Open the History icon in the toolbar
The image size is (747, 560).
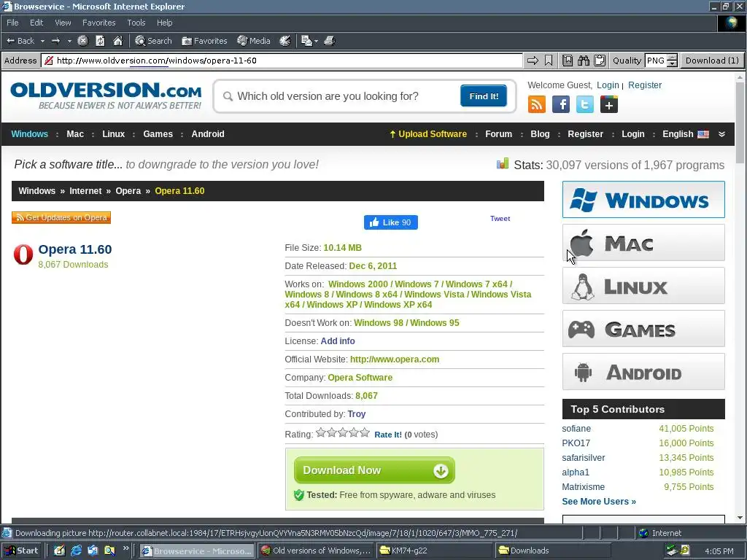pos(285,41)
